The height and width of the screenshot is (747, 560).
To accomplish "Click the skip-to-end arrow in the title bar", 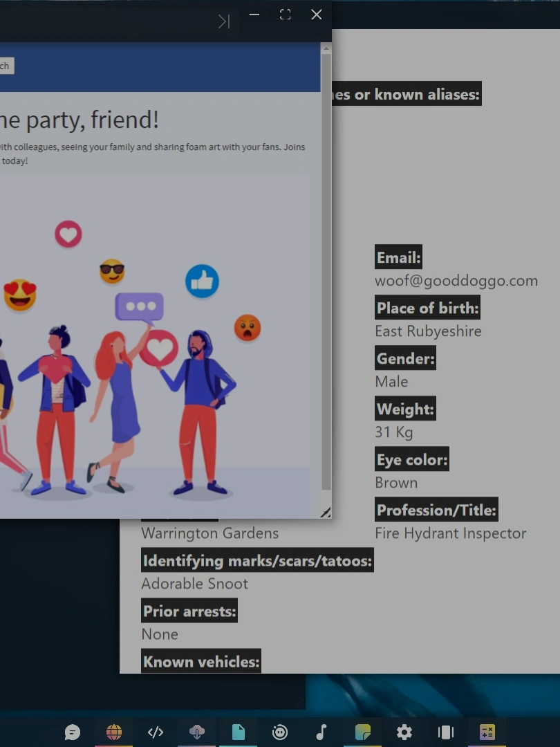I will click(223, 21).
